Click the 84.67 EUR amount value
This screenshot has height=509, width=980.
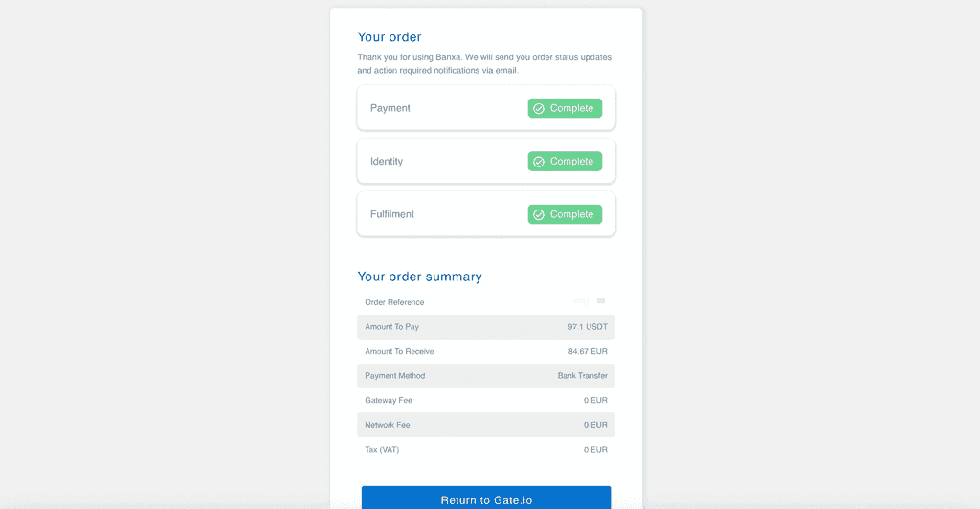[x=587, y=351]
